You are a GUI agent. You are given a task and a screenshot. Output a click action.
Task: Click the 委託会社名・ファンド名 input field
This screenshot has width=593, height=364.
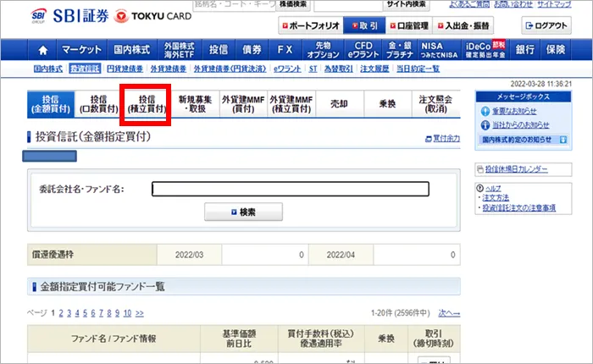(x=291, y=189)
